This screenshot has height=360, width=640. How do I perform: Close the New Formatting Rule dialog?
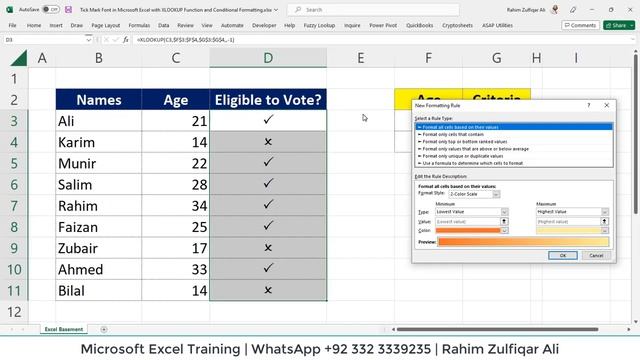click(607, 105)
